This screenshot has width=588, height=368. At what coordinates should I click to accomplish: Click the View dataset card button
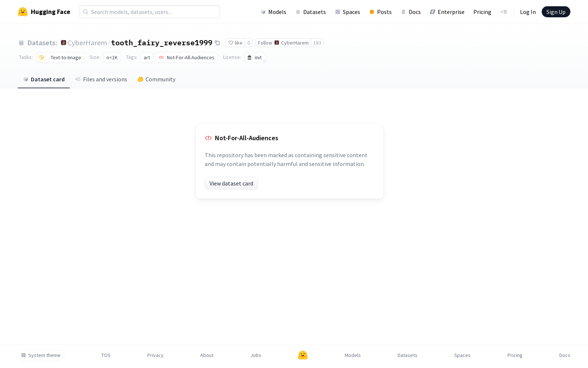(x=231, y=183)
